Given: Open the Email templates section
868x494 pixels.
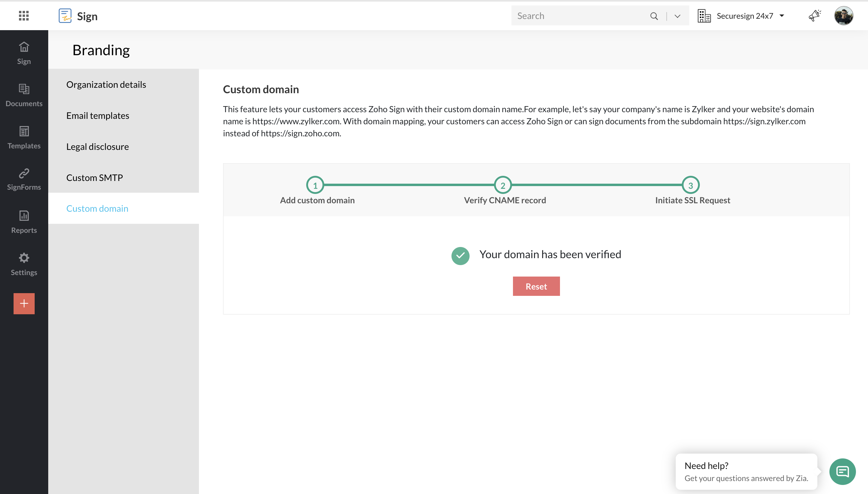Looking at the screenshot, I should tap(98, 115).
